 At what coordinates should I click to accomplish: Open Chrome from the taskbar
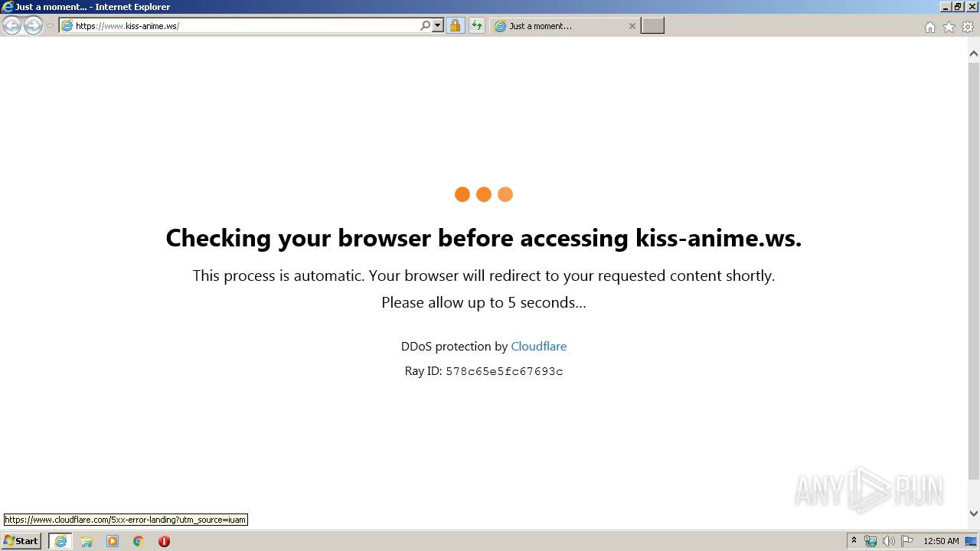[x=138, y=541]
